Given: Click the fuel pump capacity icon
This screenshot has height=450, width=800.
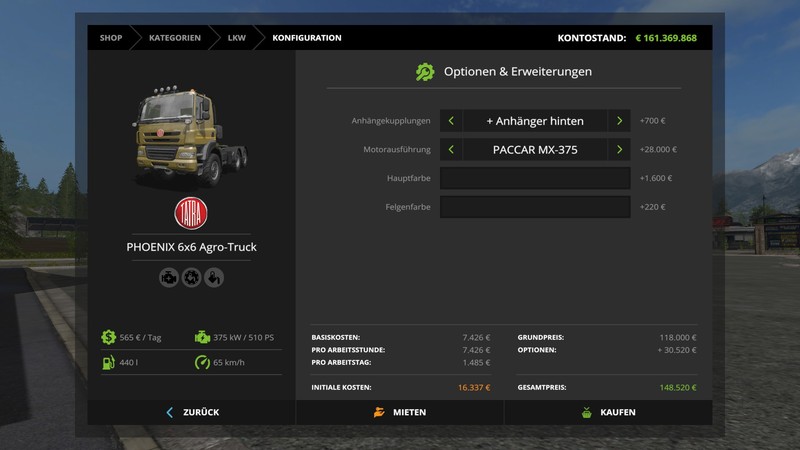Looking at the screenshot, I should pyautogui.click(x=108, y=362).
